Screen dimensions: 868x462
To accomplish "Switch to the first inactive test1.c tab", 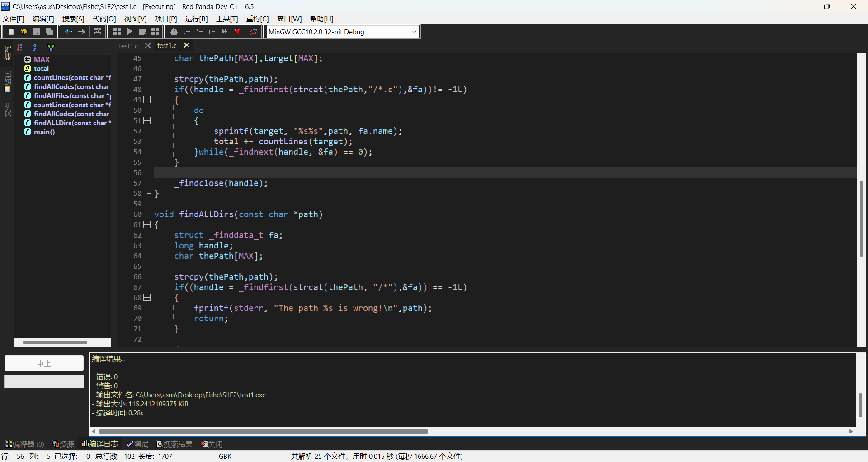I will pos(128,46).
